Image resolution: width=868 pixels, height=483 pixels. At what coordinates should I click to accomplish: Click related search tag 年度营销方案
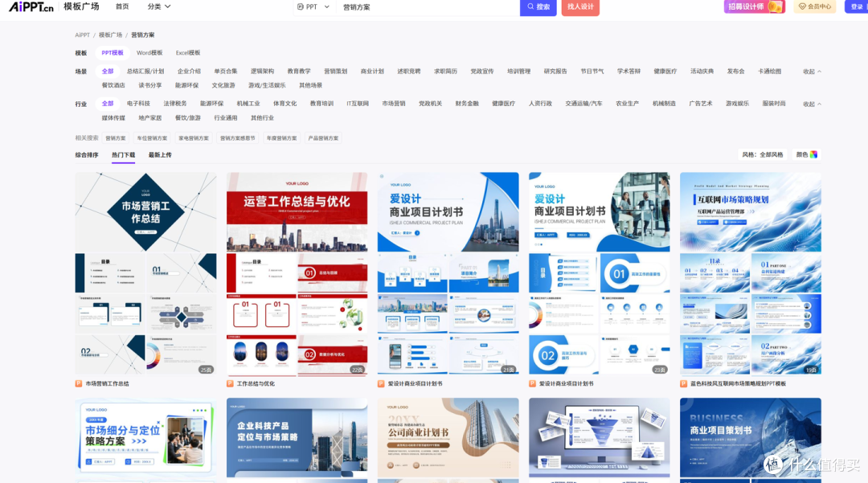282,138
